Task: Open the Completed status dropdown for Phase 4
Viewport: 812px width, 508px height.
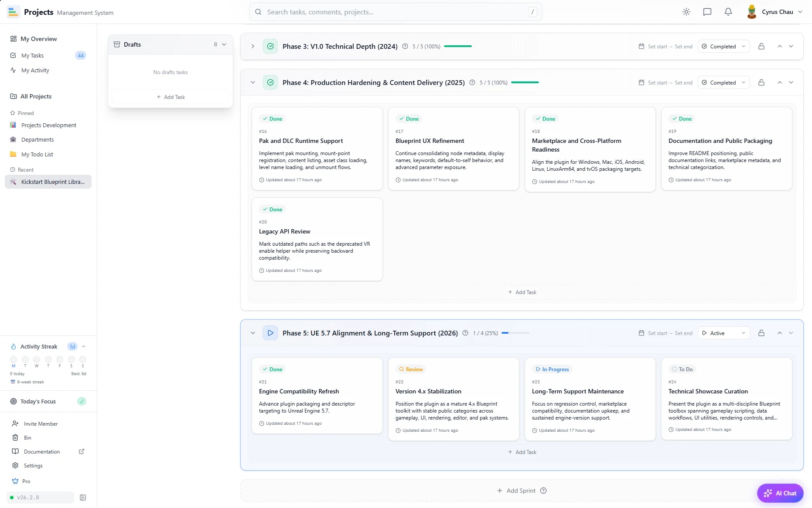Action: pos(723,82)
